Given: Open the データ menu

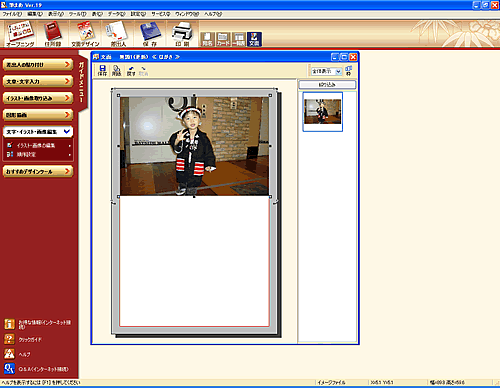Looking at the screenshot, I should coord(116,14).
